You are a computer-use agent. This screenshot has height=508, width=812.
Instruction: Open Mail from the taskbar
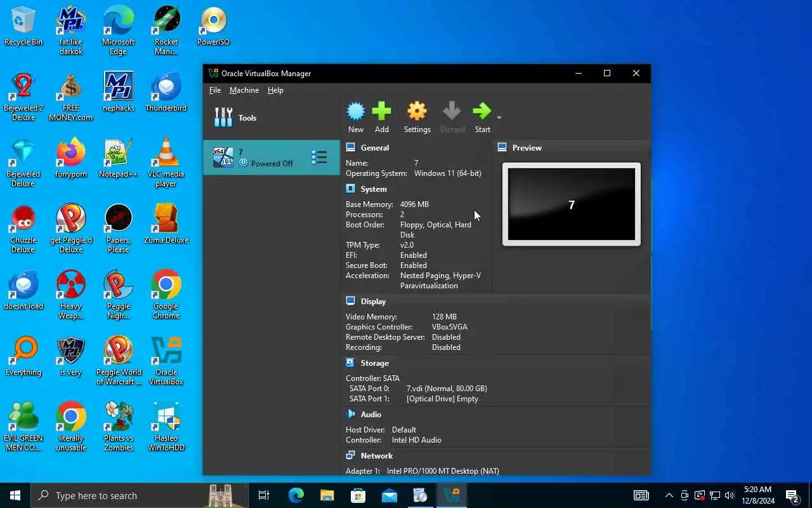[389, 495]
